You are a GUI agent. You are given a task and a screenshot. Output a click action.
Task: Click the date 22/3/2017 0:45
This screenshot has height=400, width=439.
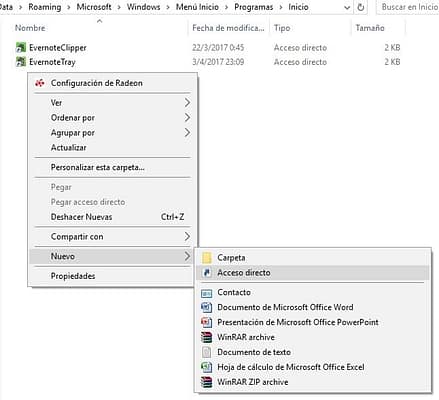[x=218, y=47]
